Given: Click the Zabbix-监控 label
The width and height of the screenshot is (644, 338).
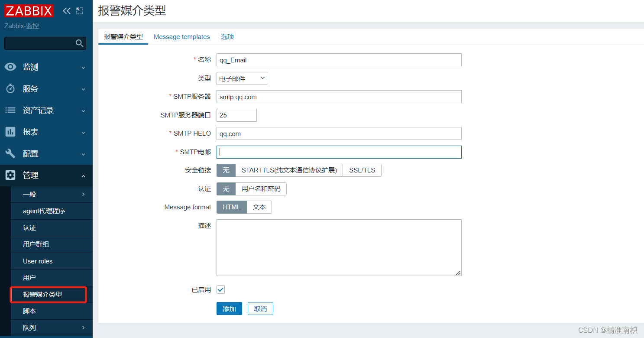Looking at the screenshot, I should click(x=22, y=26).
